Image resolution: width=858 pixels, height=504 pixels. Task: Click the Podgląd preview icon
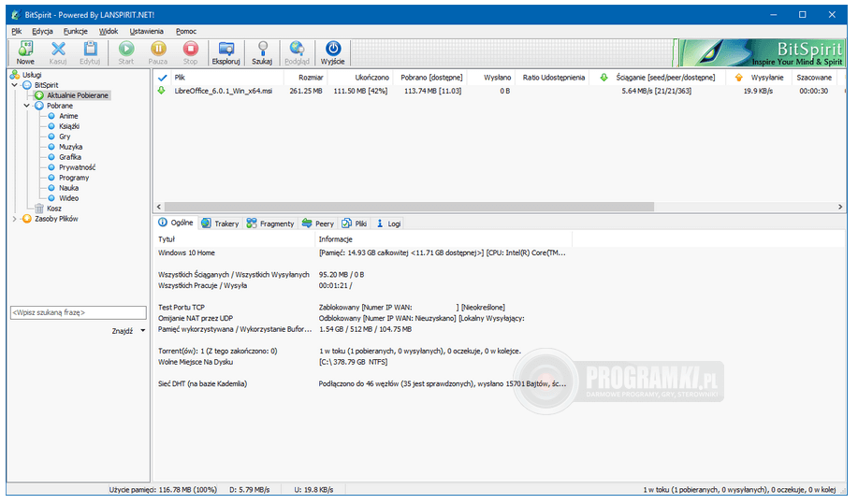tap(298, 52)
